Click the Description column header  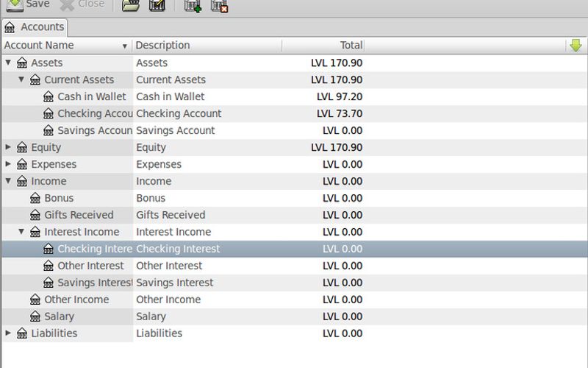(207, 46)
